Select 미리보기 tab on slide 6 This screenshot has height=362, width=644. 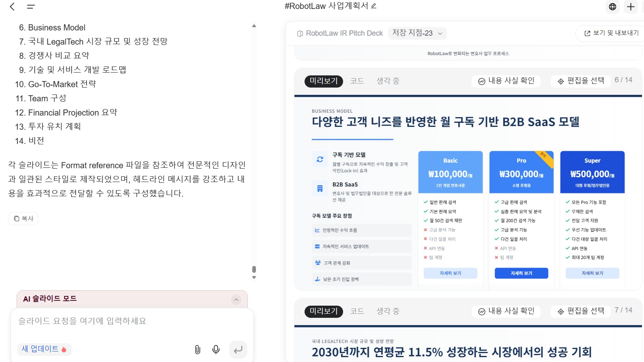324,81
